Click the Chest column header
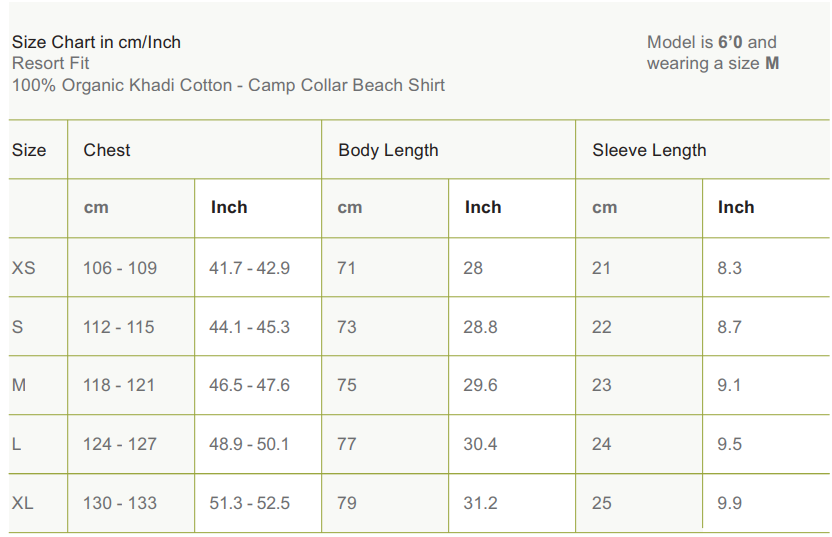Viewport: 832px width, 537px height. pos(107,150)
